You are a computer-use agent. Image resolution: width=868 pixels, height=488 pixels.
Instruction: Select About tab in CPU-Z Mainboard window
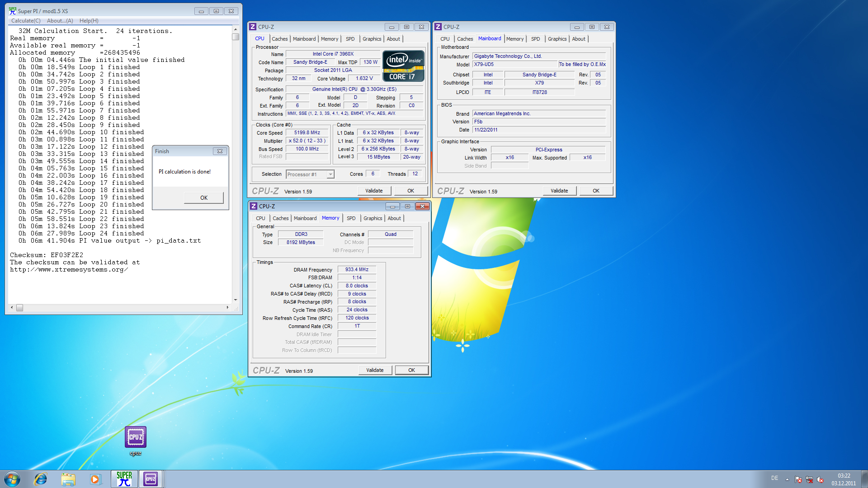[x=579, y=39]
